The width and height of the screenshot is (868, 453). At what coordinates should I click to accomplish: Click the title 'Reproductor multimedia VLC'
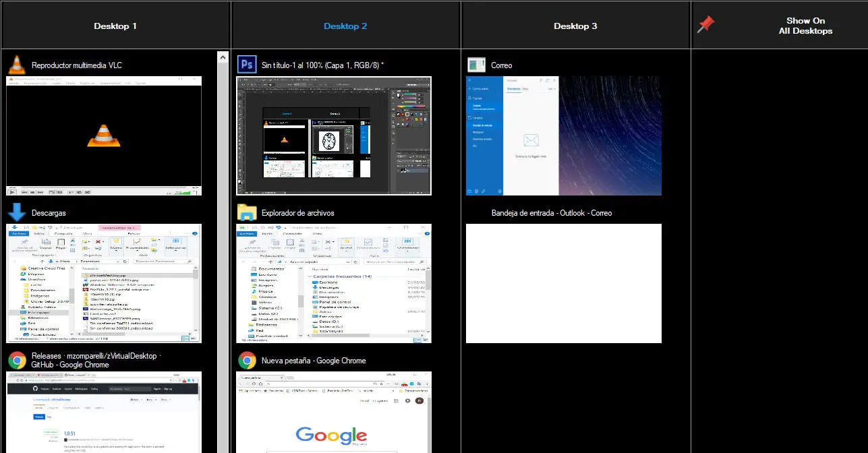[x=77, y=65]
